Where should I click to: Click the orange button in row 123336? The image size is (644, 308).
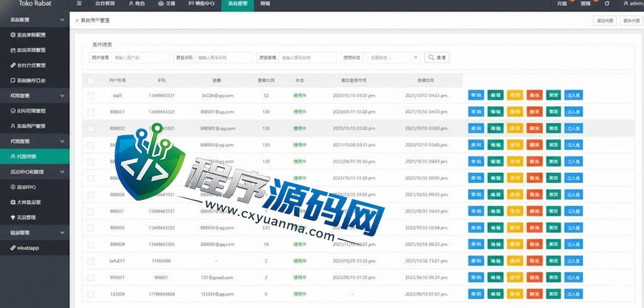[535, 294]
